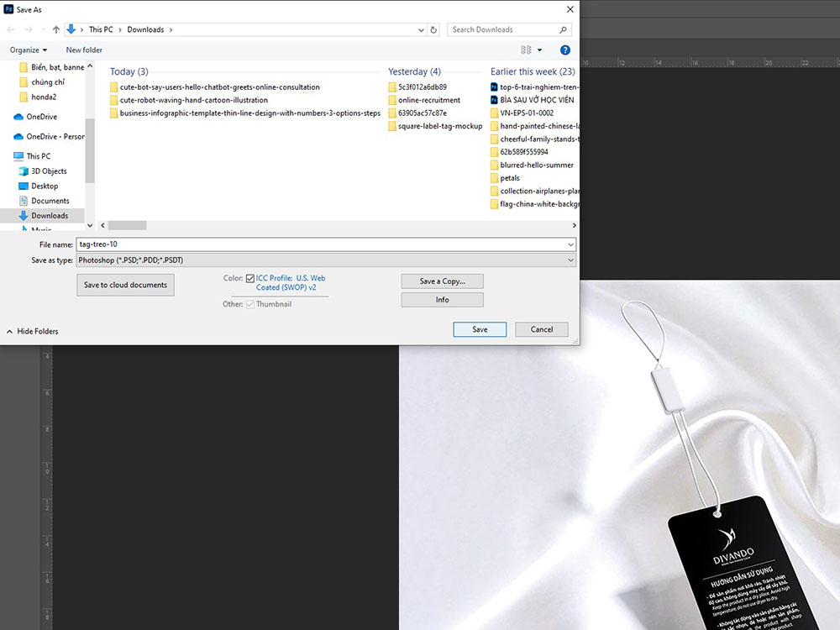The width and height of the screenshot is (840, 630).
Task: Expand the address bar history dropdown
Action: (421, 30)
